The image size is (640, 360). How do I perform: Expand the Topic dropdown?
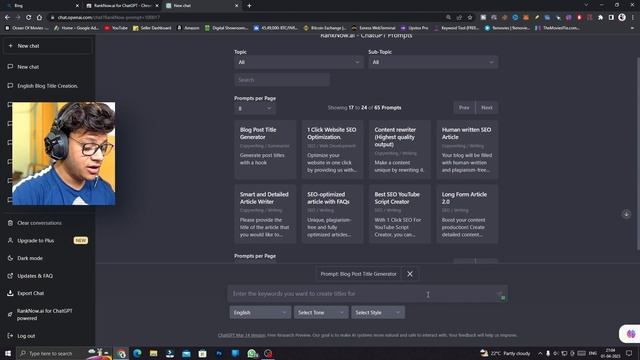[x=298, y=62]
